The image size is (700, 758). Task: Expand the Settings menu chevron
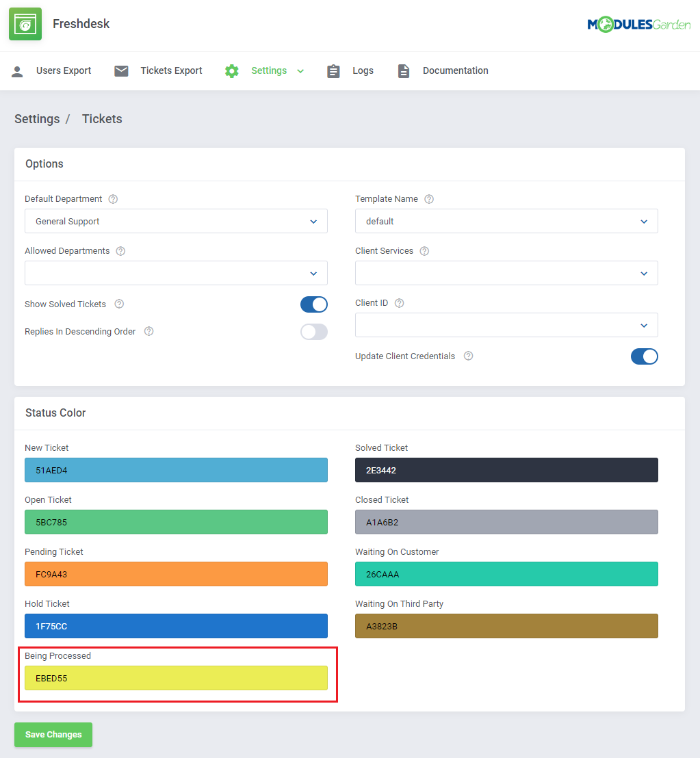(x=300, y=71)
